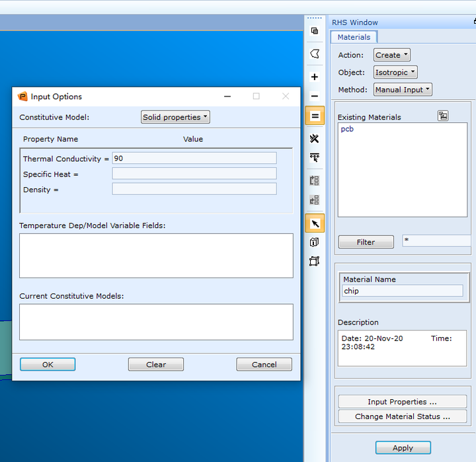Viewport: 476px width, 462px height.
Task: Click the upper list-with-arrow icon
Action: (315, 180)
